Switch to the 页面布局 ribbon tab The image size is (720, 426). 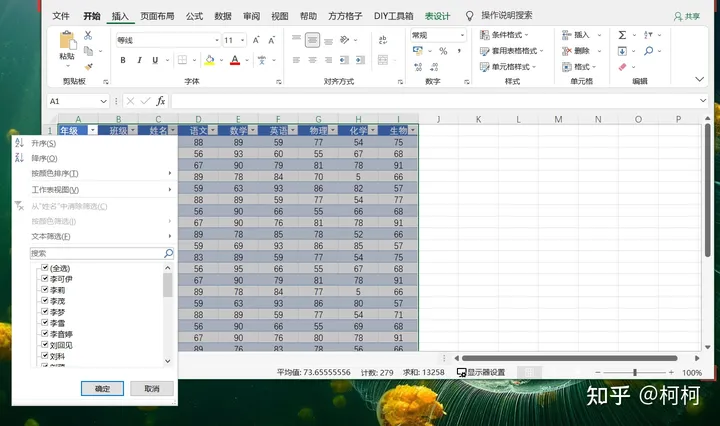coord(157,16)
